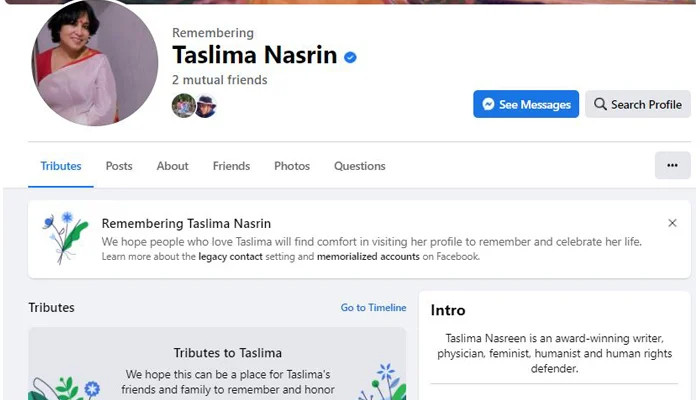Click the blue verified badge icon
The image size is (700, 400).
click(x=350, y=58)
